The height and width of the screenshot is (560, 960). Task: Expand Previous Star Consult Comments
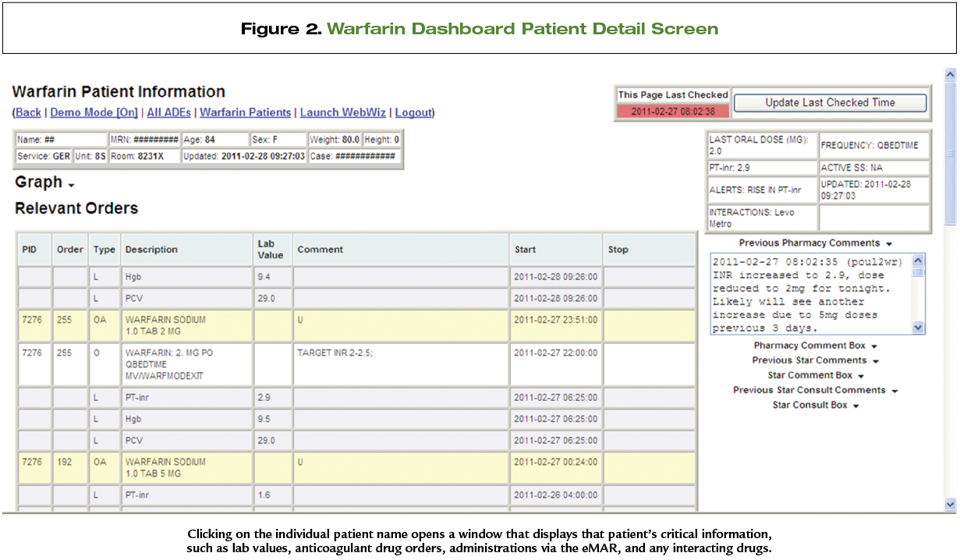click(x=815, y=390)
